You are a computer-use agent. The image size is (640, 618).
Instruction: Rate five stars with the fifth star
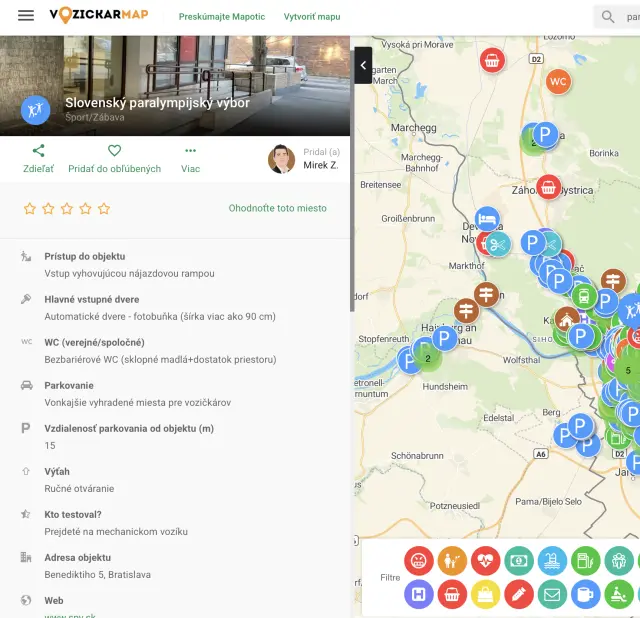[104, 209]
